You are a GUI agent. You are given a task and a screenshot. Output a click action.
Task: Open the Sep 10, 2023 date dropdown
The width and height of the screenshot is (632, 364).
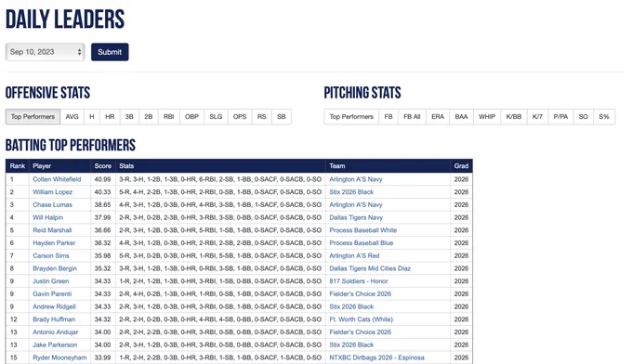[45, 52]
